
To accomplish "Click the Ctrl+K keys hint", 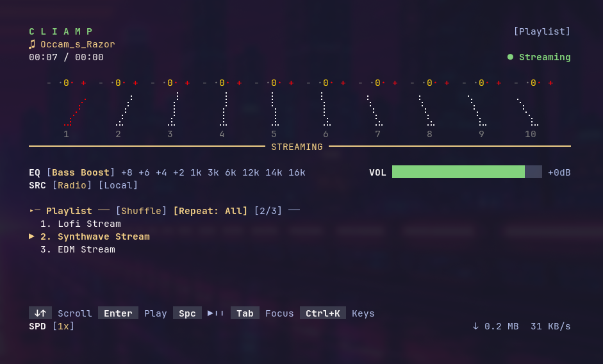I will click(323, 313).
